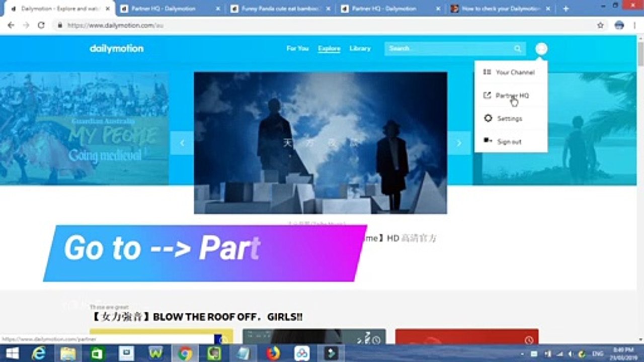644x362 pixels.
Task: Launch Internet Explorer from taskbar
Action: click(x=38, y=353)
